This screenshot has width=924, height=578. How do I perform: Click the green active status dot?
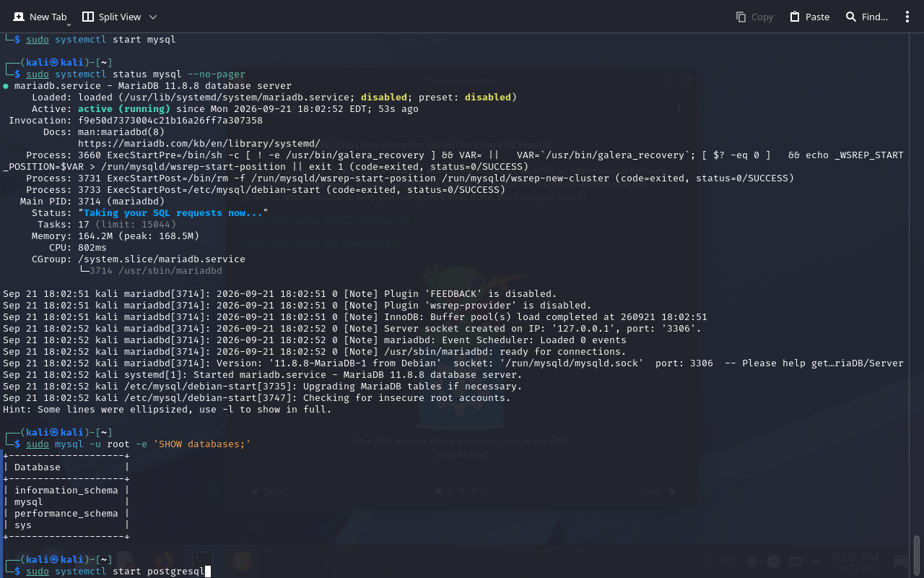tap(6, 86)
